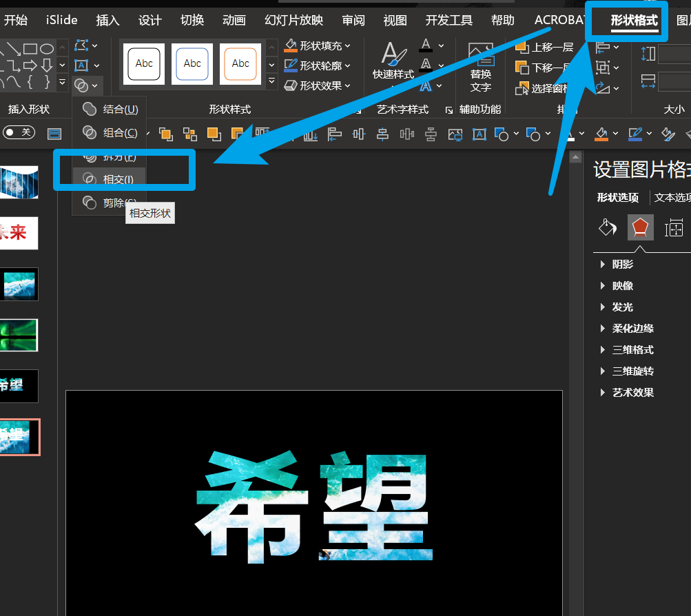Open the Merge Shapes dropdown icon
The height and width of the screenshot is (616, 691).
(x=86, y=85)
